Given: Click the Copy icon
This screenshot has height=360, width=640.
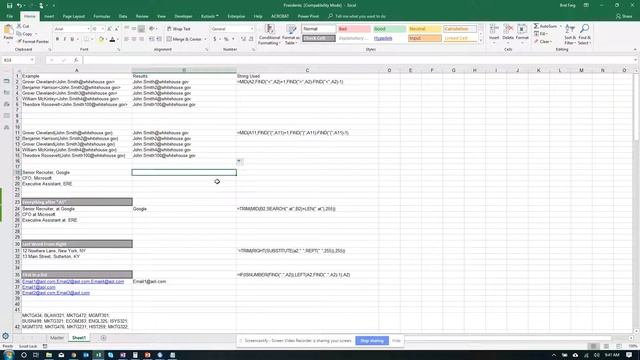Looking at the screenshot, I should [x=19, y=34].
